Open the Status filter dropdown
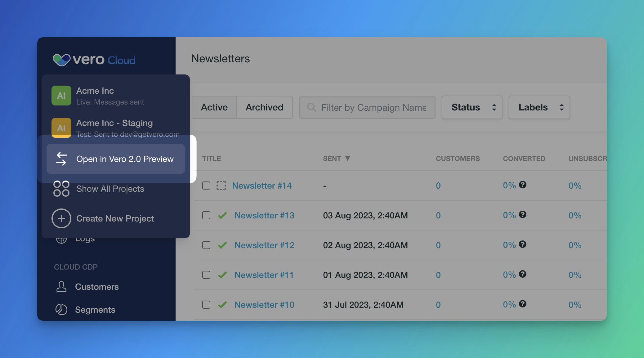644x358 pixels. coord(472,107)
